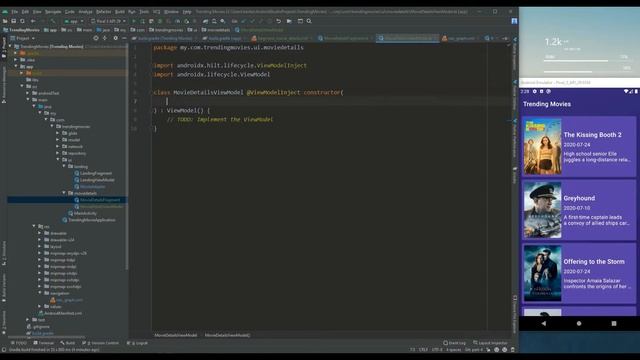The image size is (640, 360).
Task: Click MovieDetailsViewModel in bottom editor breadcrumb
Action: (176, 335)
